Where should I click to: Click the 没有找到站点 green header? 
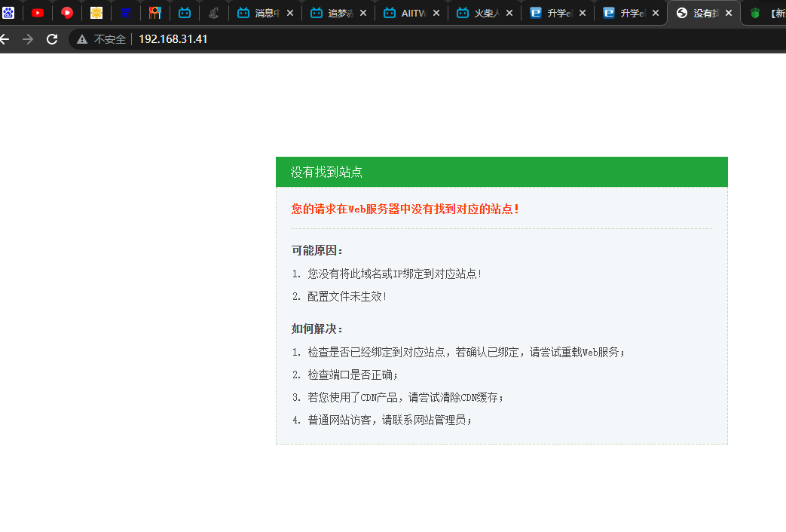click(502, 172)
